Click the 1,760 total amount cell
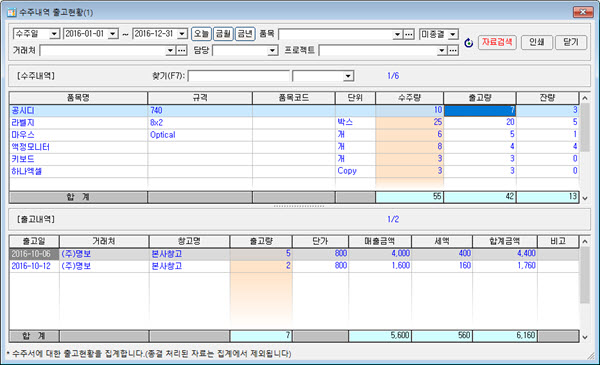Screen dimensions: 600x365 click(x=505, y=266)
